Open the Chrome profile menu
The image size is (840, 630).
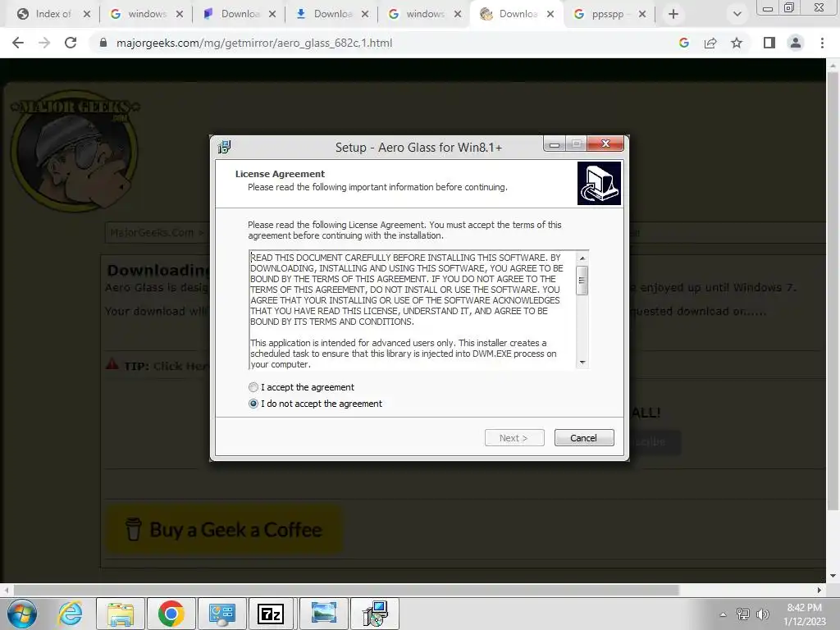tap(796, 43)
